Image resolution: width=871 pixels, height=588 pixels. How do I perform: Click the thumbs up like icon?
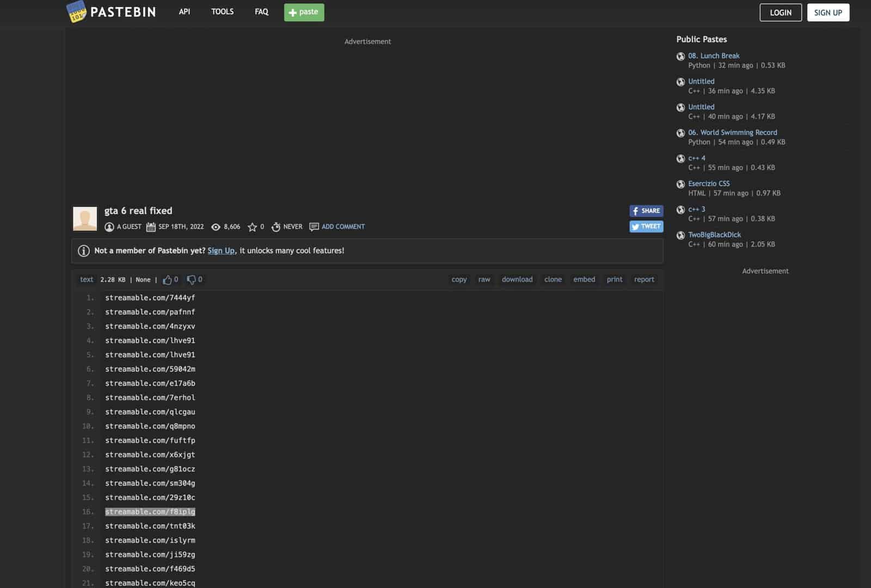pyautogui.click(x=167, y=280)
